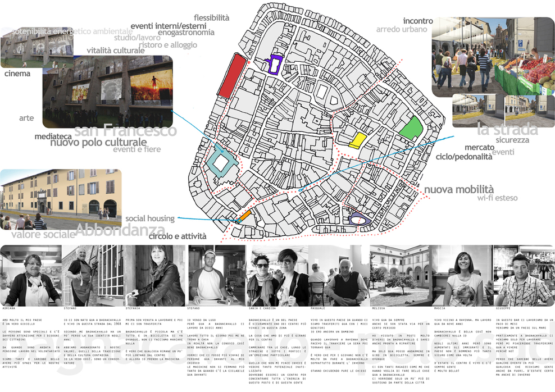Image resolution: width=555 pixels, height=392 pixels.
Task: Click the 'STEFANIA' name caption
Action: tap(133, 309)
